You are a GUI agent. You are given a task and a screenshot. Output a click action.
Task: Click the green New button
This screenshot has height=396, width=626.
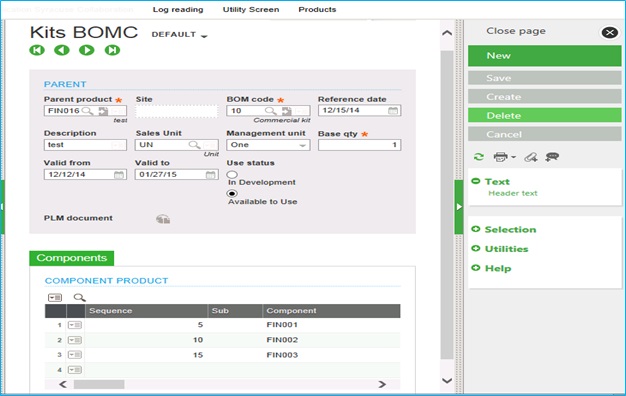545,55
